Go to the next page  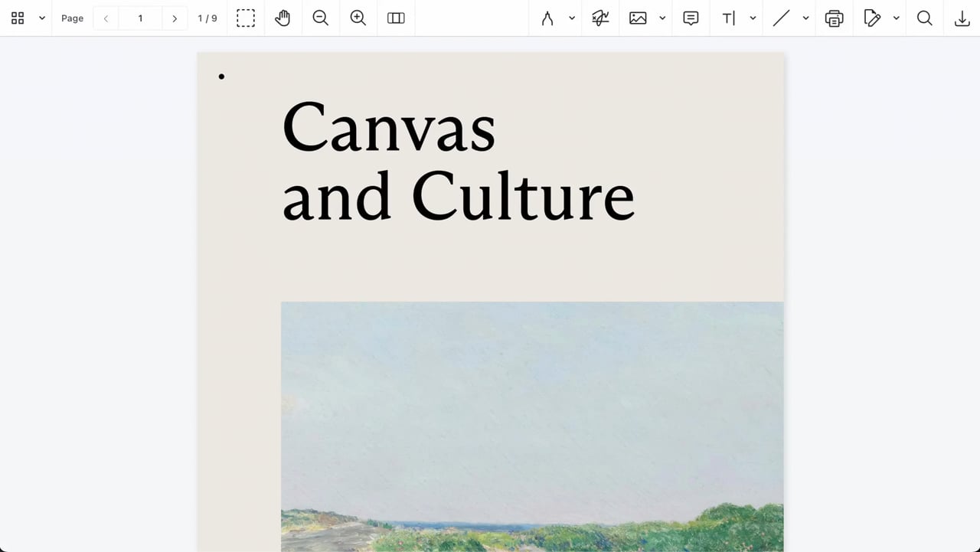[175, 18]
